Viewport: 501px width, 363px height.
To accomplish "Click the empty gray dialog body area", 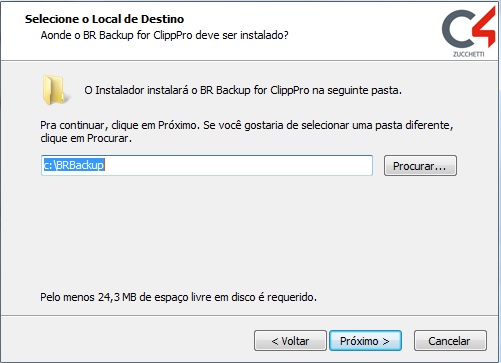I will coord(250,233).
